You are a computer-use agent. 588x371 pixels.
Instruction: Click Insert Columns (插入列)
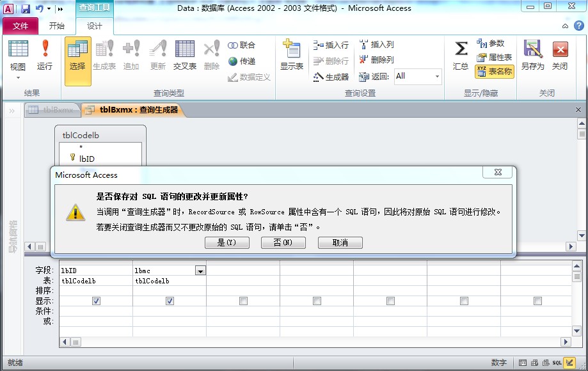[x=376, y=45]
